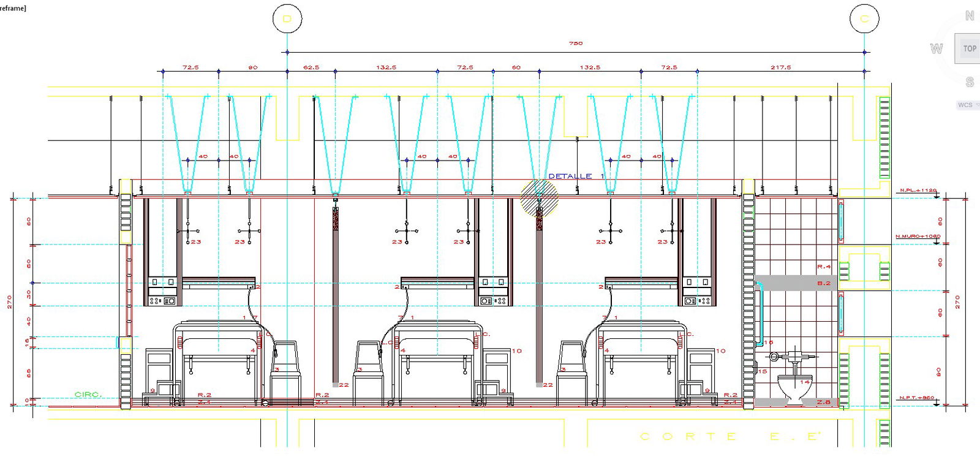This screenshot has height=456, width=980.
Task: Click the viewport label in top-left corner
Action: point(13,8)
